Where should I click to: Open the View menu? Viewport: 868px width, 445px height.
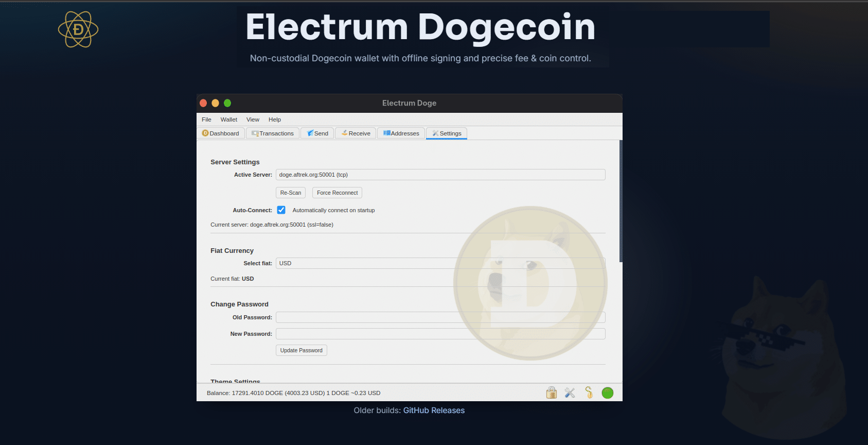[253, 119]
